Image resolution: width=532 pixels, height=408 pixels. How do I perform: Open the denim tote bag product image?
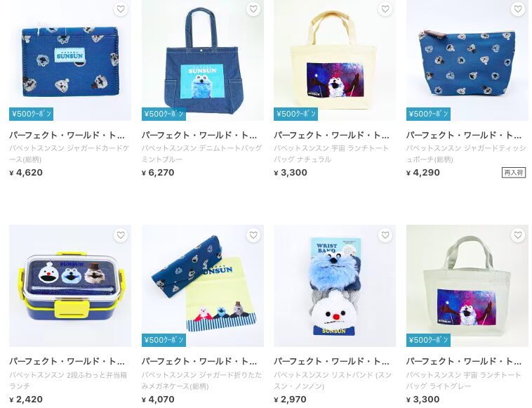click(203, 60)
